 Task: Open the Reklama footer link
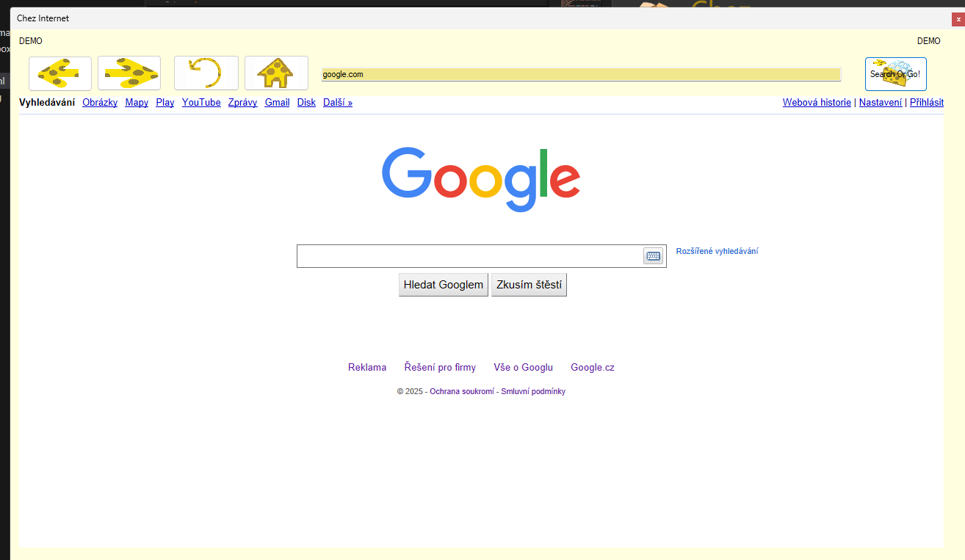[x=367, y=368]
